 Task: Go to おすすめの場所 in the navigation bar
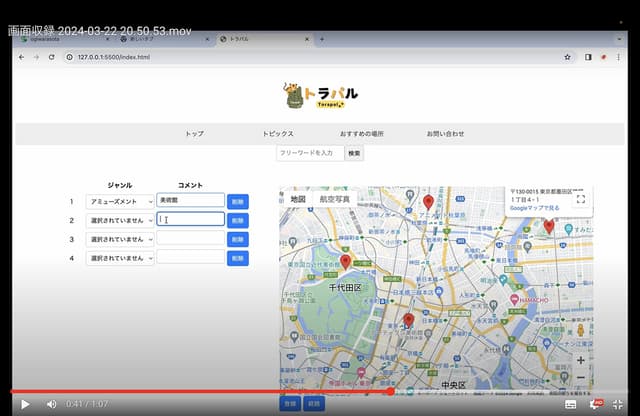click(361, 133)
